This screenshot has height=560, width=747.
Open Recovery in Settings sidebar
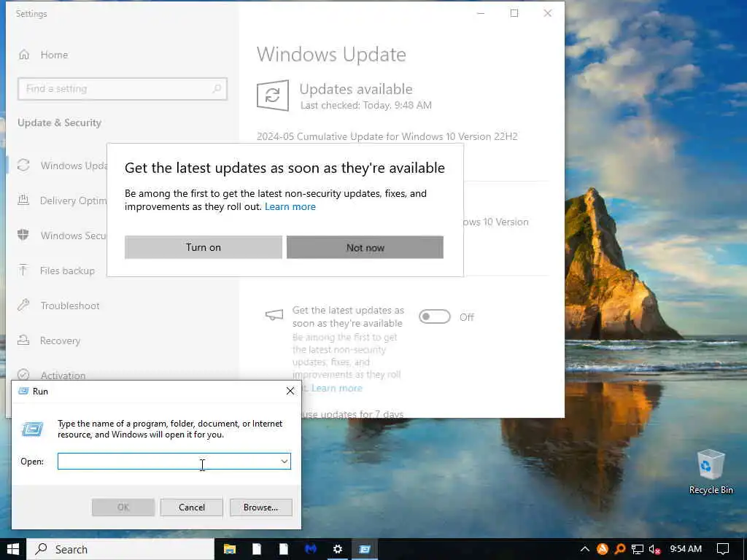coord(60,341)
